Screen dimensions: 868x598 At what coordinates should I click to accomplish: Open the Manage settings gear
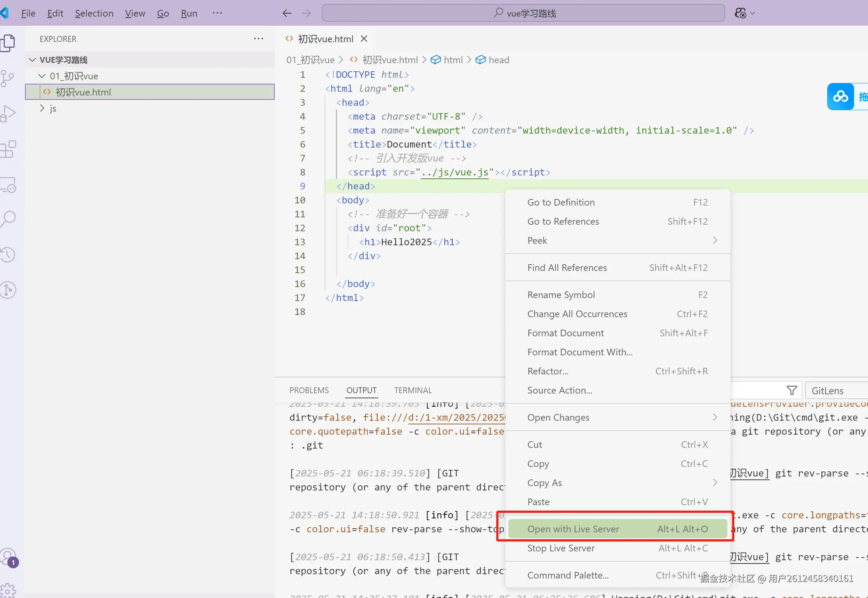click(x=8, y=591)
